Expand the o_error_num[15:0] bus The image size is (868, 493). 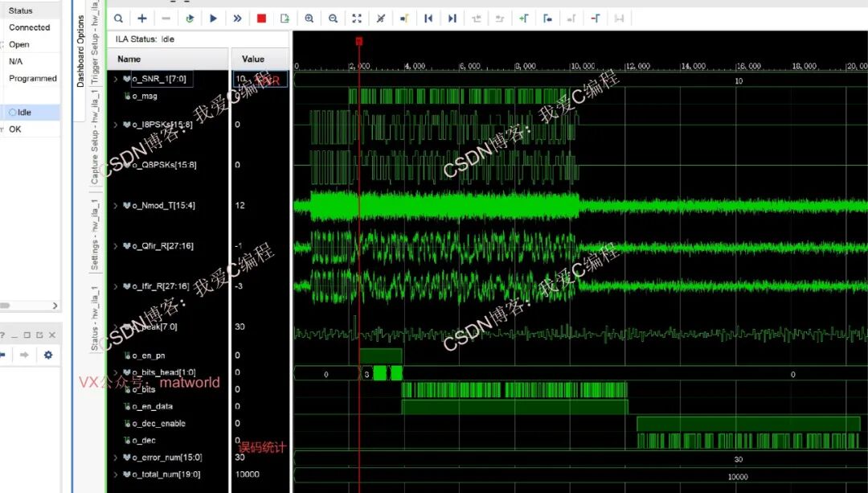click(116, 458)
